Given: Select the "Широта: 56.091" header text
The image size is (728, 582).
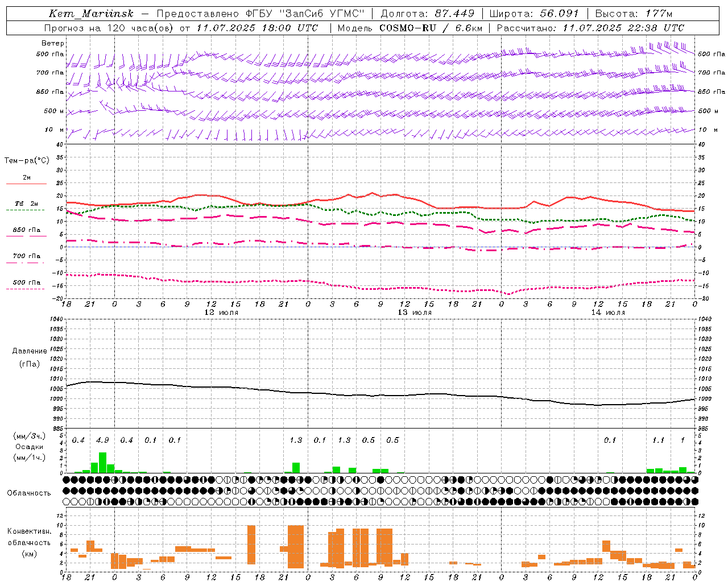Looking at the screenshot, I should click(533, 14).
